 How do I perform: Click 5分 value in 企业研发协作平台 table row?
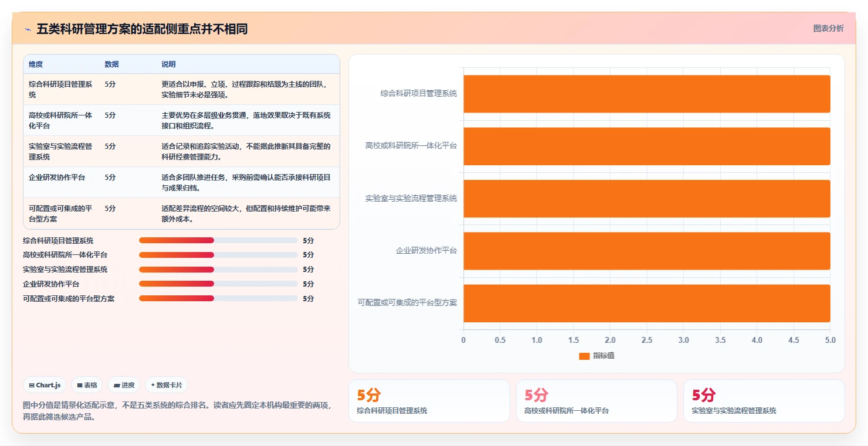pyautogui.click(x=110, y=177)
